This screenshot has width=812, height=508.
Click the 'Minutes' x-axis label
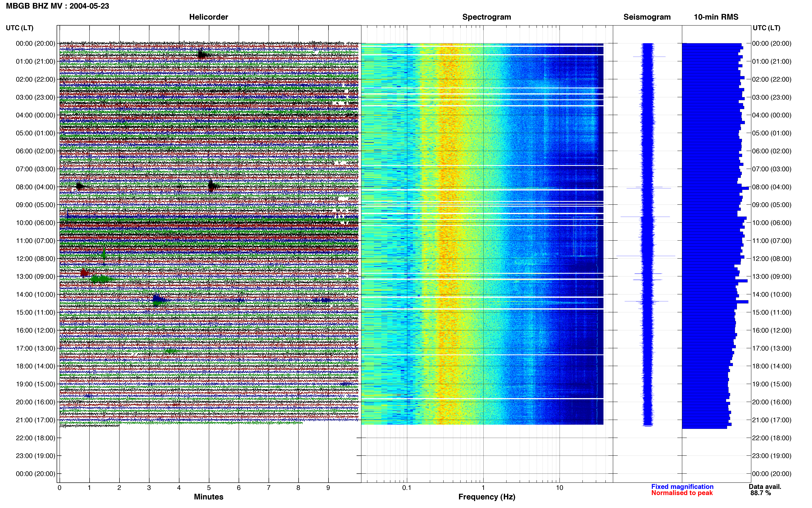(x=209, y=497)
